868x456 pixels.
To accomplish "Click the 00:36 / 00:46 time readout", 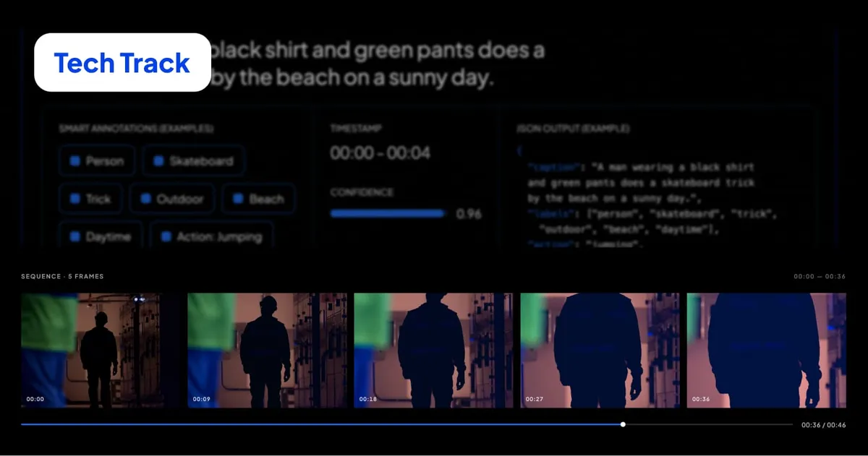I will click(x=823, y=425).
